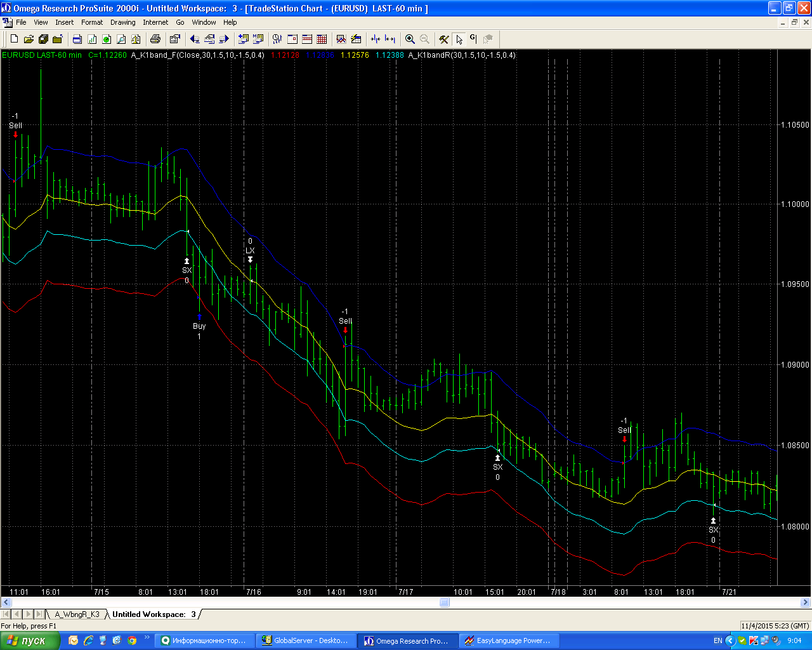Open the Drawing menu
This screenshot has height=650, width=812.
(x=123, y=22)
